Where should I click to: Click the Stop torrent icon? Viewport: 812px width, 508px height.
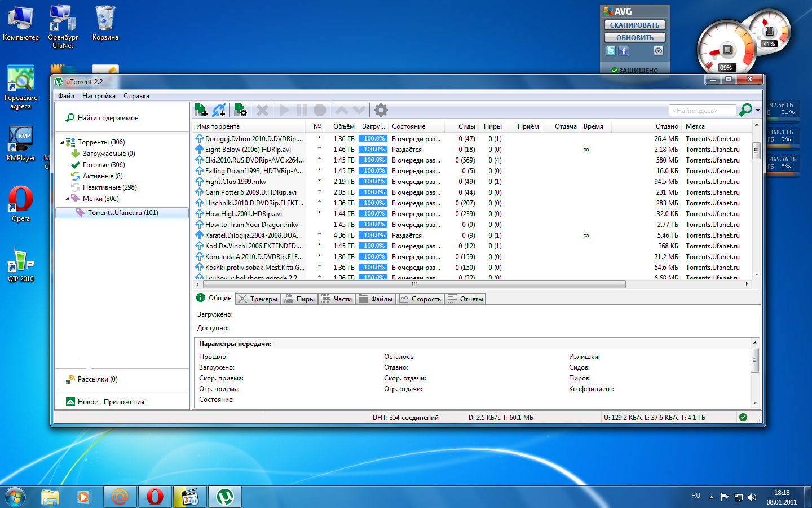tap(320, 110)
